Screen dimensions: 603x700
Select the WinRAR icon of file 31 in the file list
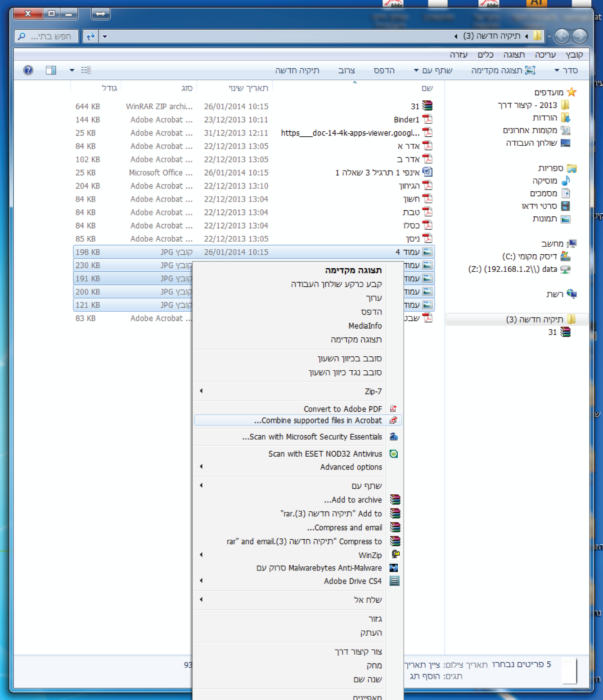[427, 106]
